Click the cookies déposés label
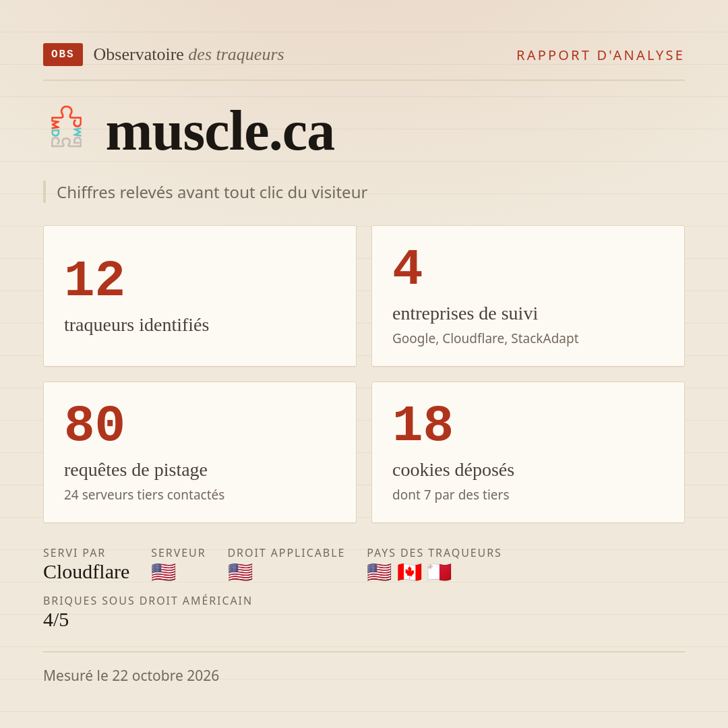Screen dimensions: 728x728 pos(453,470)
